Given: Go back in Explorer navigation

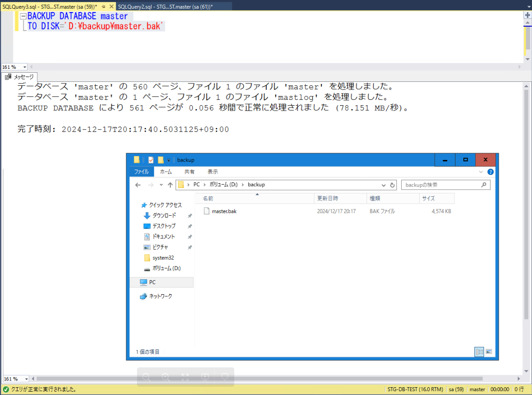Looking at the screenshot, I should click(x=138, y=185).
